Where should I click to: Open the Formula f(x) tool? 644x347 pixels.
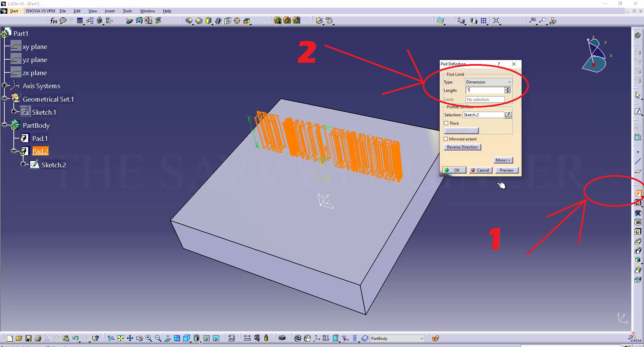click(53, 21)
